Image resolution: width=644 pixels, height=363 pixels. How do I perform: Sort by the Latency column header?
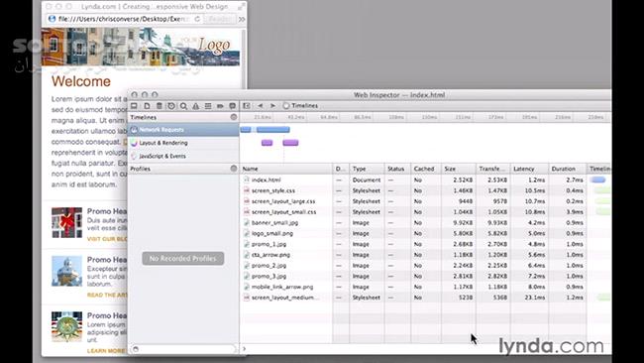(x=529, y=169)
